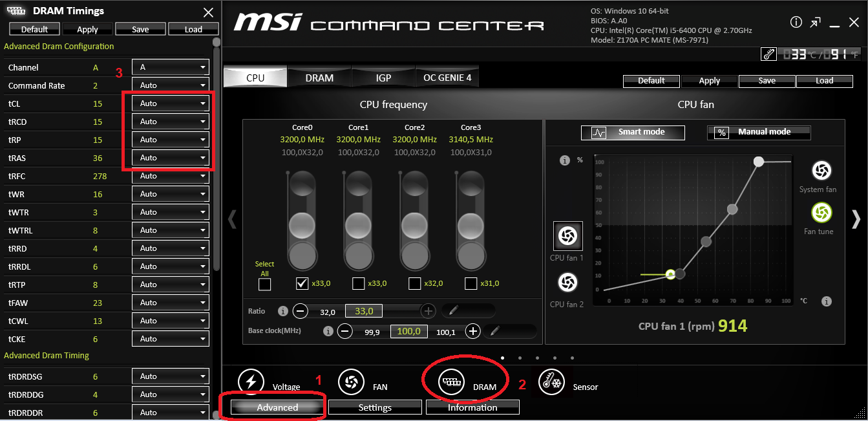The height and width of the screenshot is (421, 868).
Task: Click the detach window arrow icon
Action: [816, 23]
